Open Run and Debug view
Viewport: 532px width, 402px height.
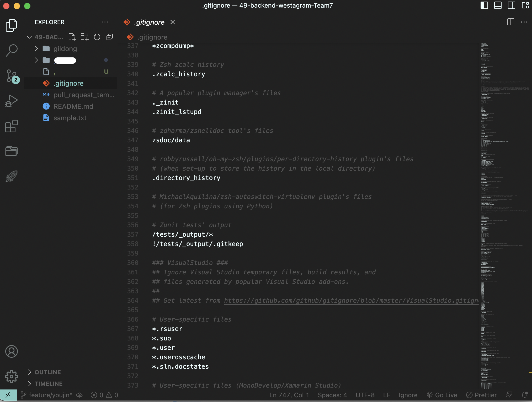pos(12,101)
